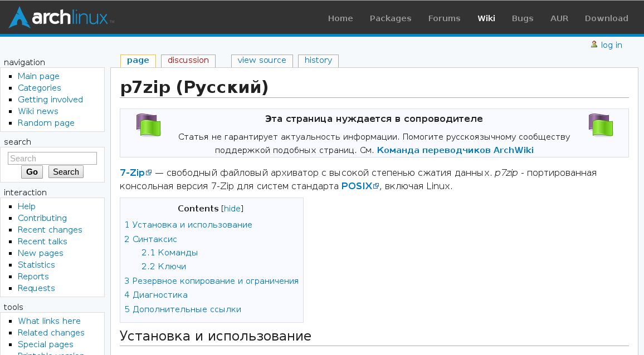The width and height of the screenshot is (644, 355).
Task: Click the Arch Linux logo
Action: [x=62, y=18]
